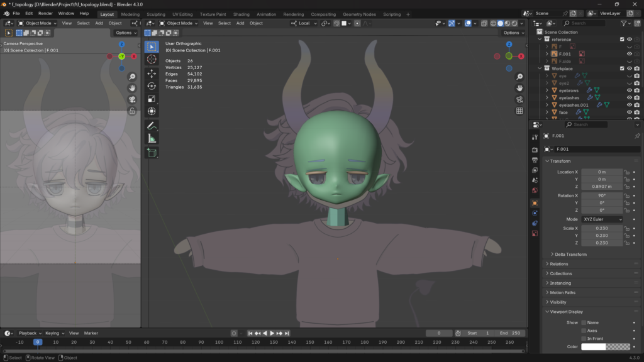This screenshot has height=362, width=644.
Task: Open the Render menu
Action: coord(45,13)
